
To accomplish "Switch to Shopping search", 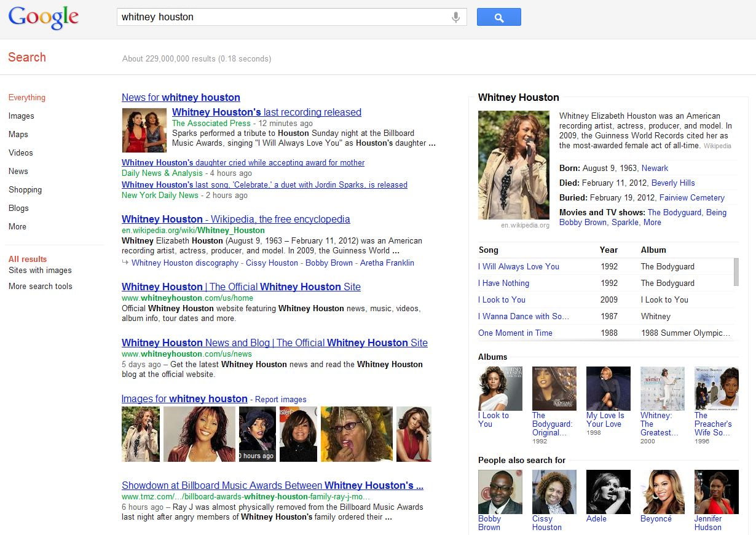I will (25, 189).
